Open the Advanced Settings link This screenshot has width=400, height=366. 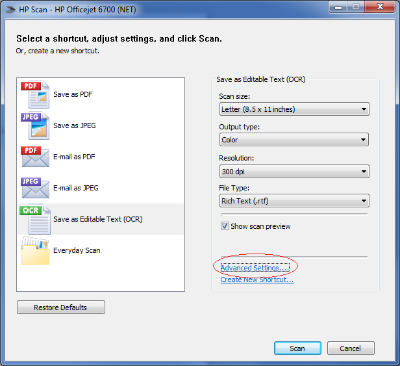coord(255,268)
